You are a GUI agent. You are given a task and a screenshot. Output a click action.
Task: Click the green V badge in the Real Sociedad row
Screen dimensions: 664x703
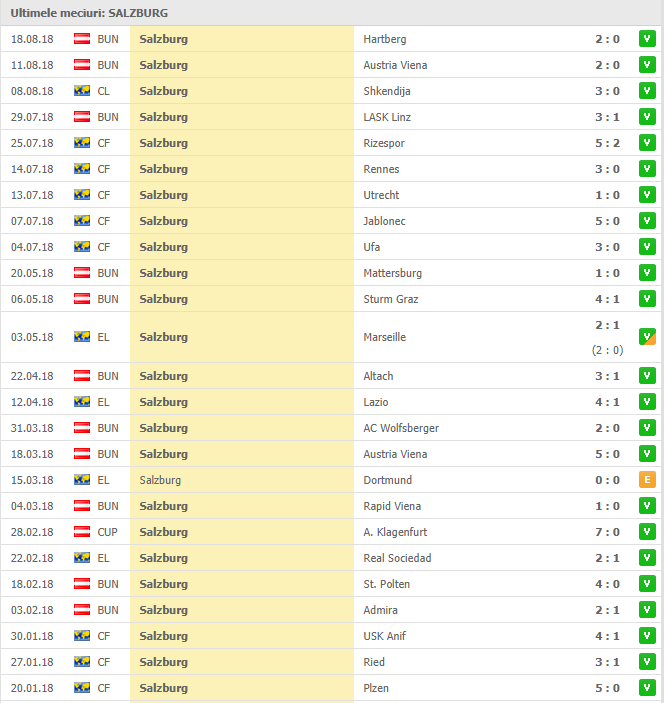point(647,558)
